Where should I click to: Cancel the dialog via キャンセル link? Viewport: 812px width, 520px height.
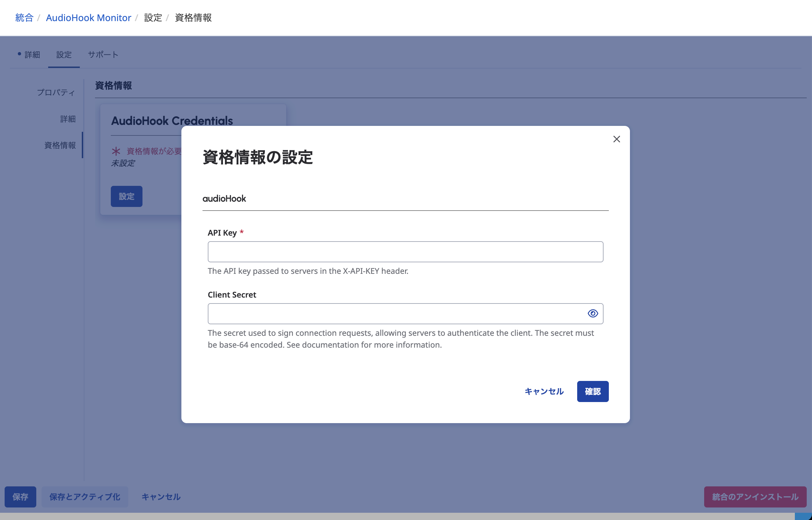(x=544, y=391)
